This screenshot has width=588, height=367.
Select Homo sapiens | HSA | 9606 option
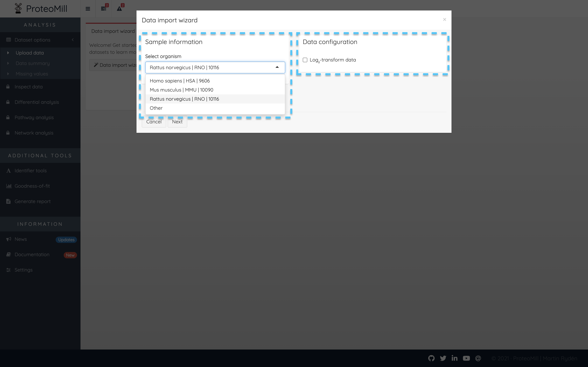(x=180, y=80)
